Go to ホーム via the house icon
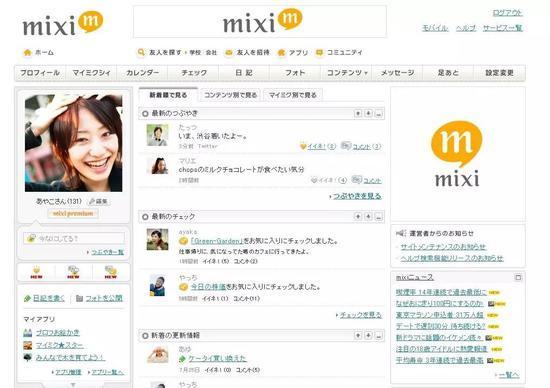The height and width of the screenshot is (388, 550). pyautogui.click(x=27, y=53)
